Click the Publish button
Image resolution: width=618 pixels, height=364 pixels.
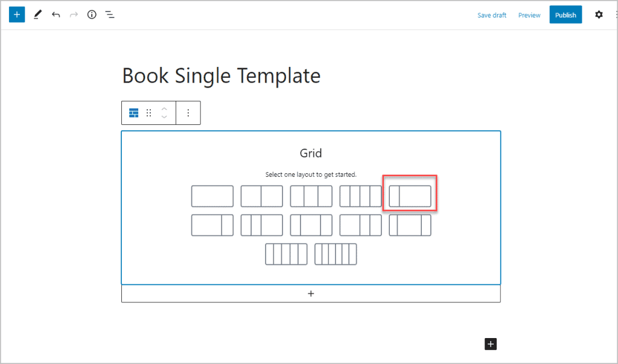(565, 15)
